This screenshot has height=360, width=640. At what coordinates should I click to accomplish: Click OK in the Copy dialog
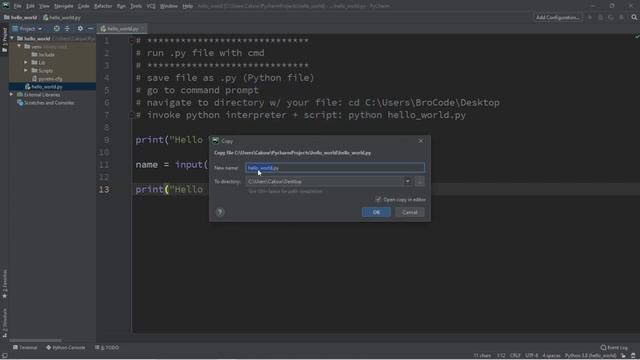coord(376,212)
